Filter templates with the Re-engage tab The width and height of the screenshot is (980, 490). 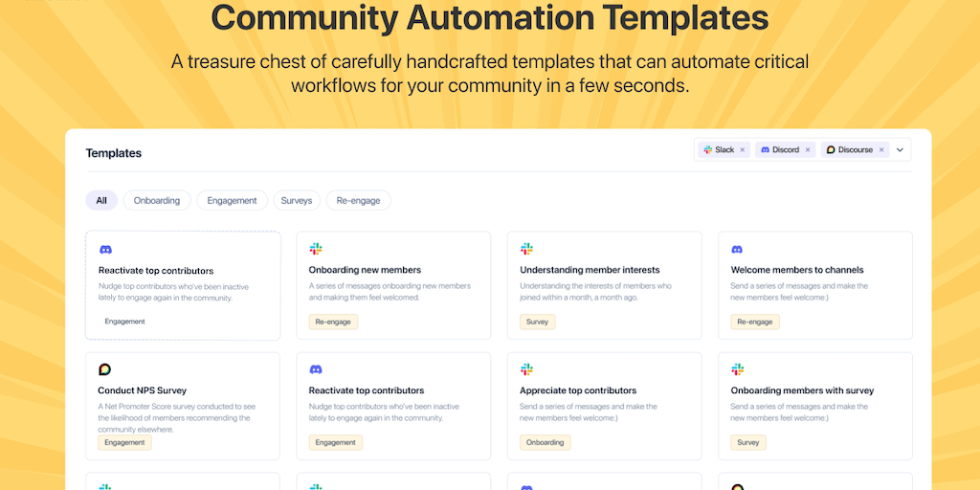359,200
